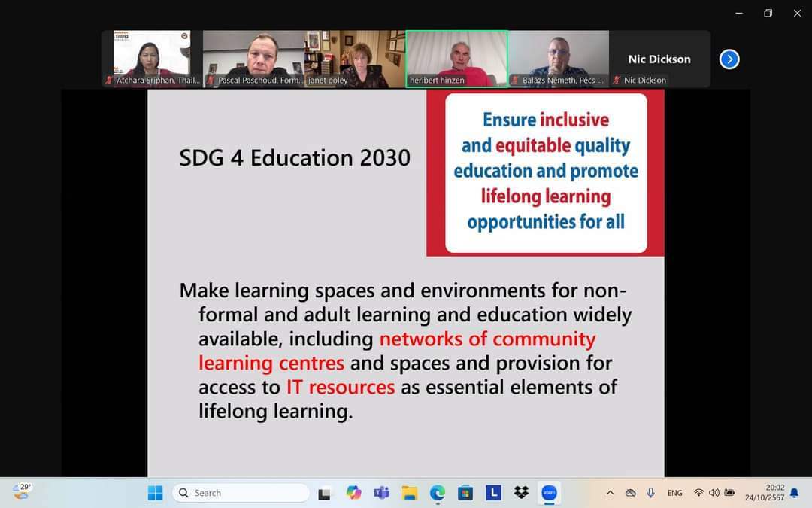Select heribert hinzen's video thumbnail
This screenshot has width=812, height=508.
coord(456,59)
